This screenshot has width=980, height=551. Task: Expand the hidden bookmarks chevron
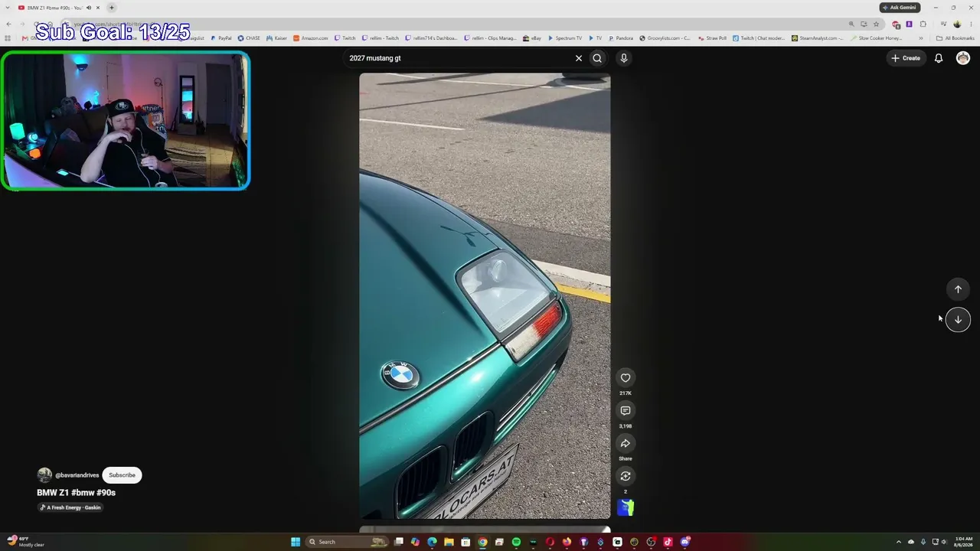coord(921,37)
